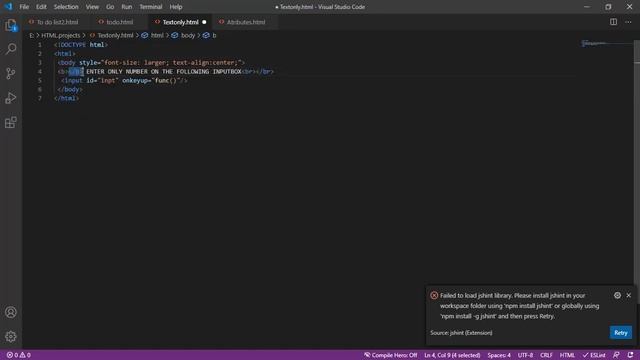Viewport: 640px width, 360px height.
Task: Toggle Compile Hero: Off in status bar
Action: click(x=391, y=355)
